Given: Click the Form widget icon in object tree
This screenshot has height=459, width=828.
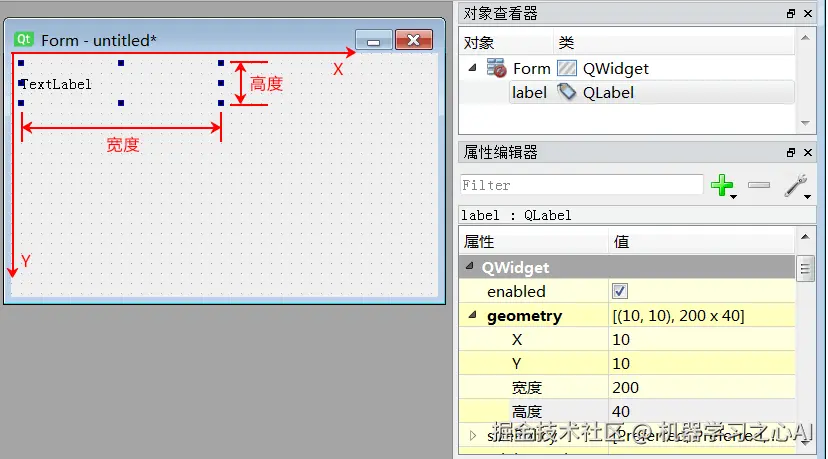Looking at the screenshot, I should point(496,68).
